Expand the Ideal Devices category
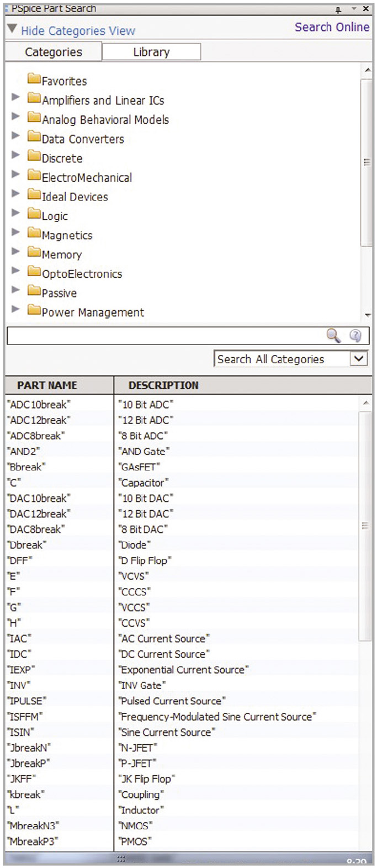Image resolution: width=377 pixels, height=868 pixels. pos(15,194)
